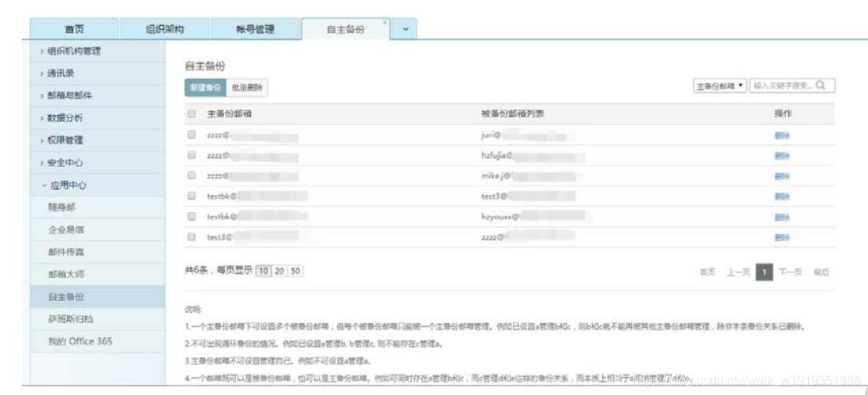
Task: Check the test3@ primary mailbox row
Action: tap(192, 237)
